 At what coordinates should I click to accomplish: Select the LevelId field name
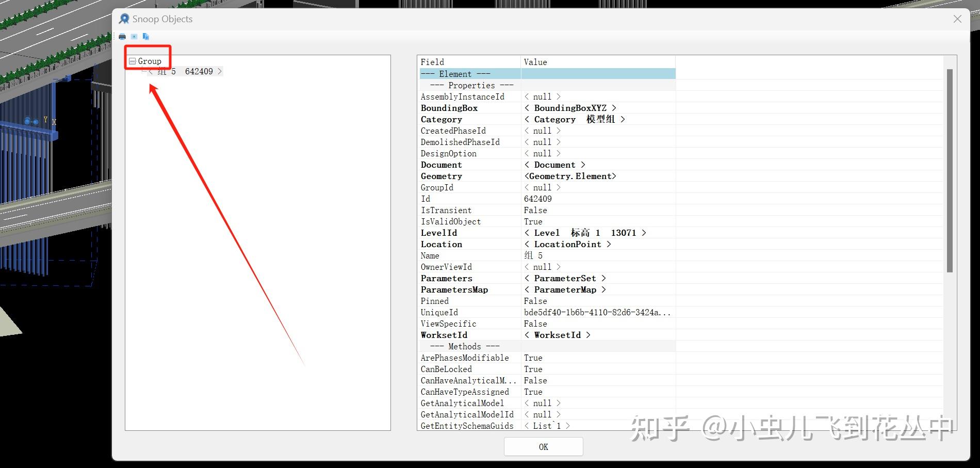(x=438, y=233)
